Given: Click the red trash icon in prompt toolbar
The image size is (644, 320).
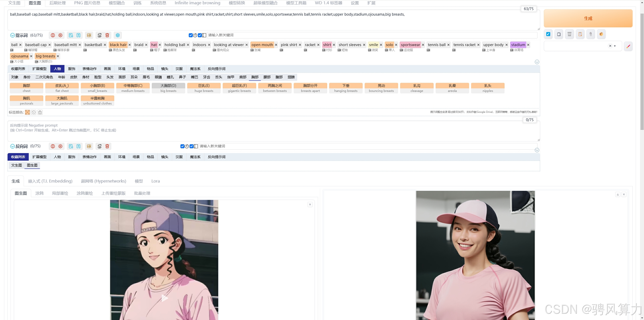Looking at the screenshot, I should (107, 35).
